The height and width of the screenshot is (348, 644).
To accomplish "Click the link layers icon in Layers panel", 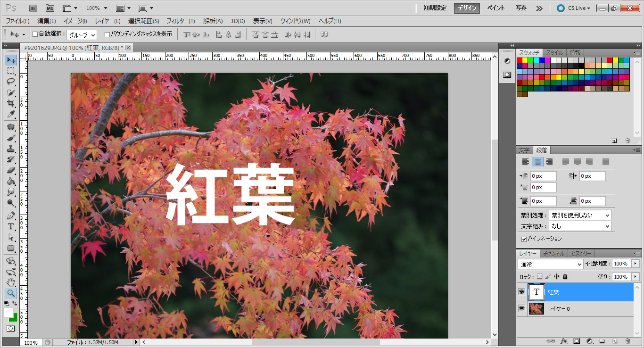I will (550, 341).
